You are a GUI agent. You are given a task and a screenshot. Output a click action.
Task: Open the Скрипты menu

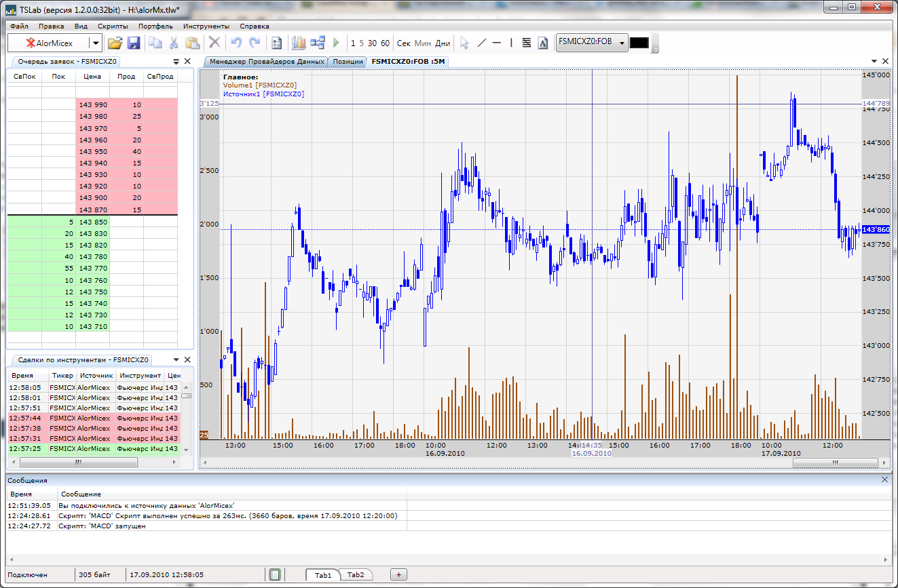[x=113, y=26]
